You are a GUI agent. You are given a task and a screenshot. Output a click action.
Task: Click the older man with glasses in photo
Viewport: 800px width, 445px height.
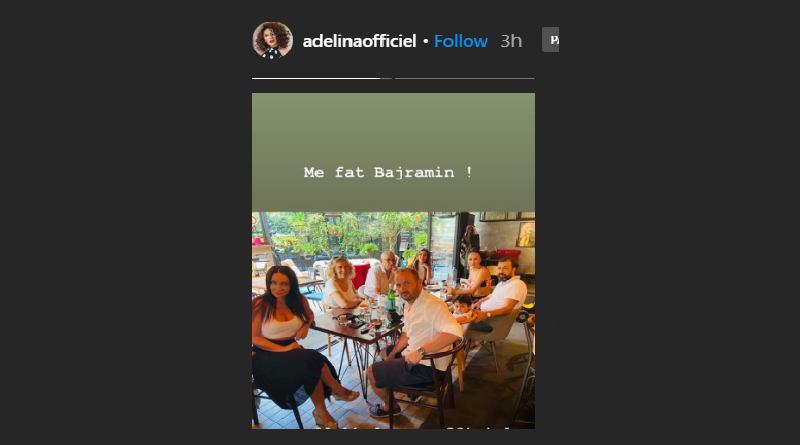(383, 273)
